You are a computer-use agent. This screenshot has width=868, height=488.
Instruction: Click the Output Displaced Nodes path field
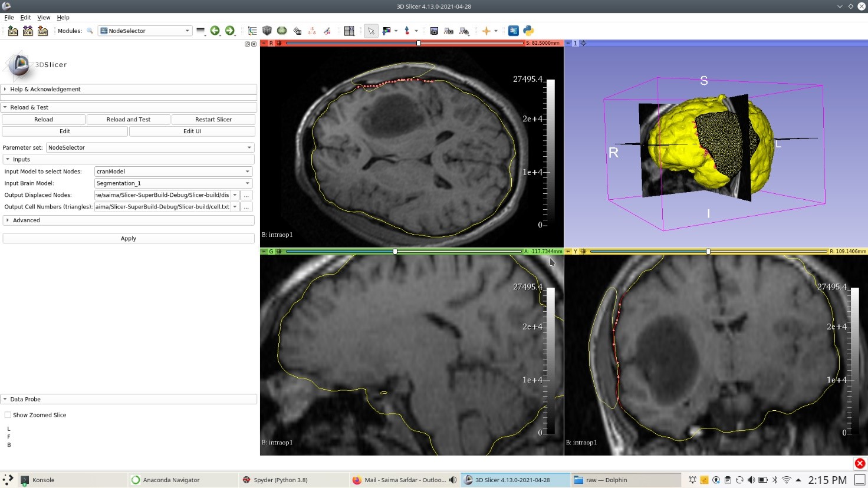163,195
